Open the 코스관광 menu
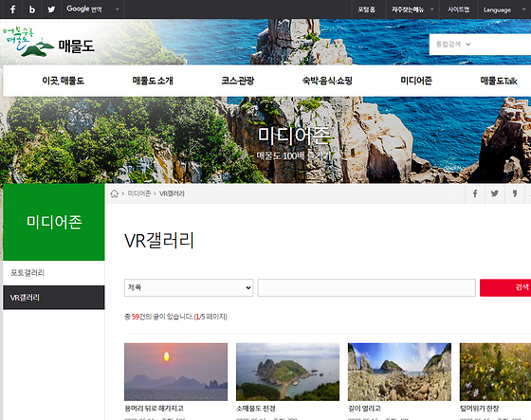 238,81
